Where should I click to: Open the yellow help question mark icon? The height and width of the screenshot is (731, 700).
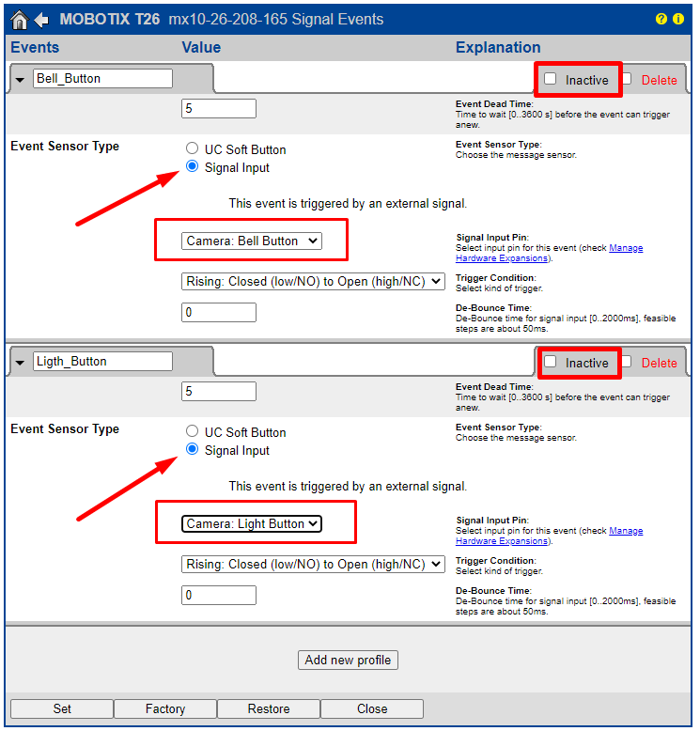[x=661, y=20]
